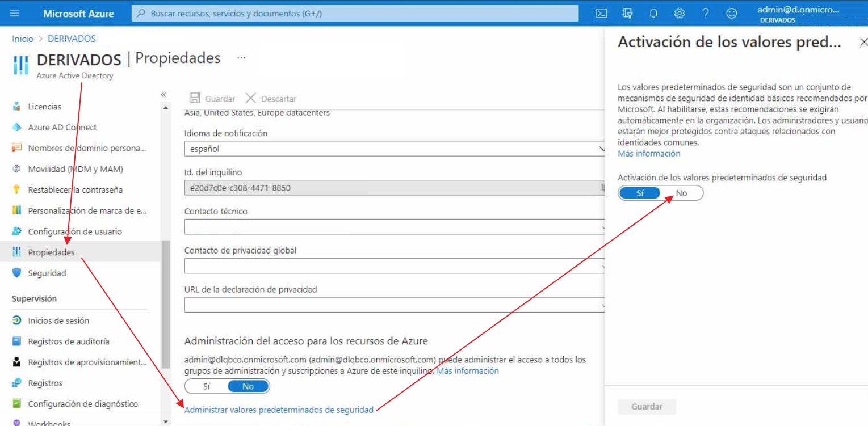This screenshot has height=426, width=868.
Task: Go to Inicio breadcrumb
Action: pos(23,39)
